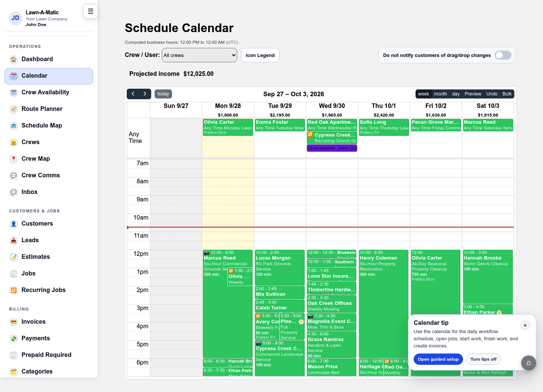
Task: Open the hamburger menu button
Action: tap(90, 11)
